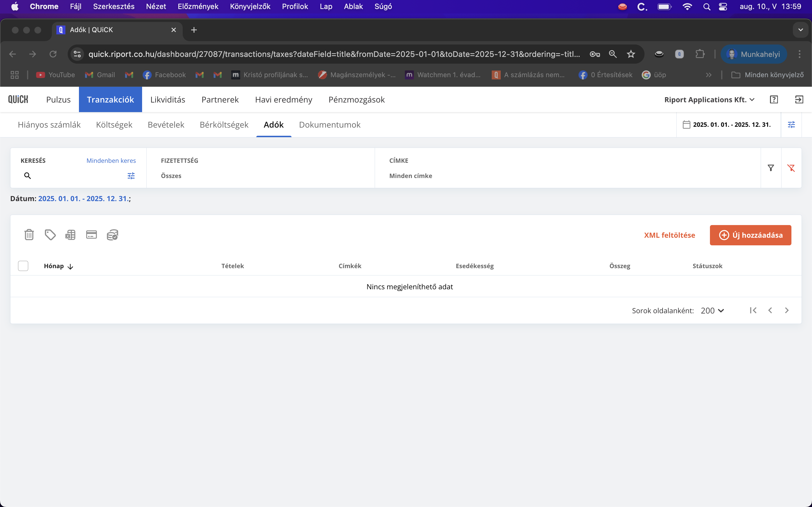Click the XML feltöltése link
Viewport: 812px width, 507px height.
click(669, 235)
